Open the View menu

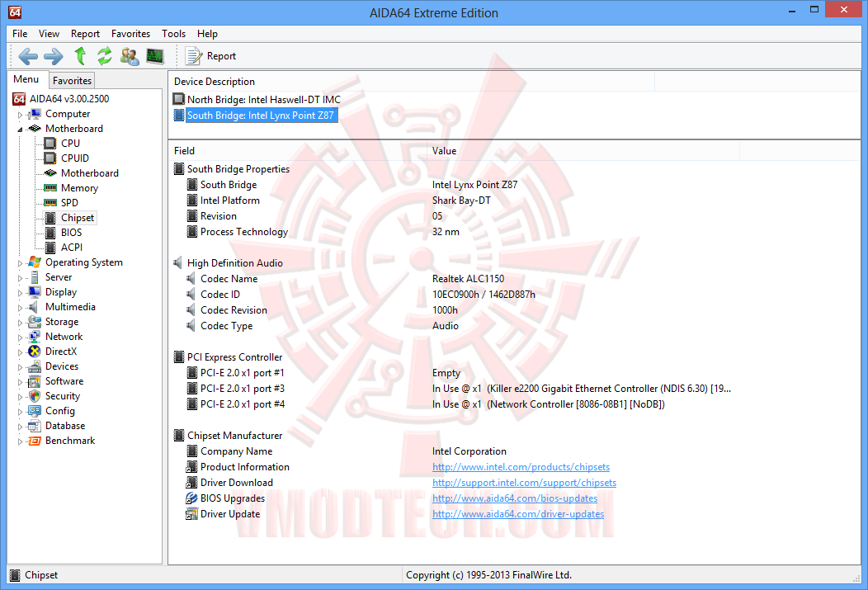[x=49, y=34]
